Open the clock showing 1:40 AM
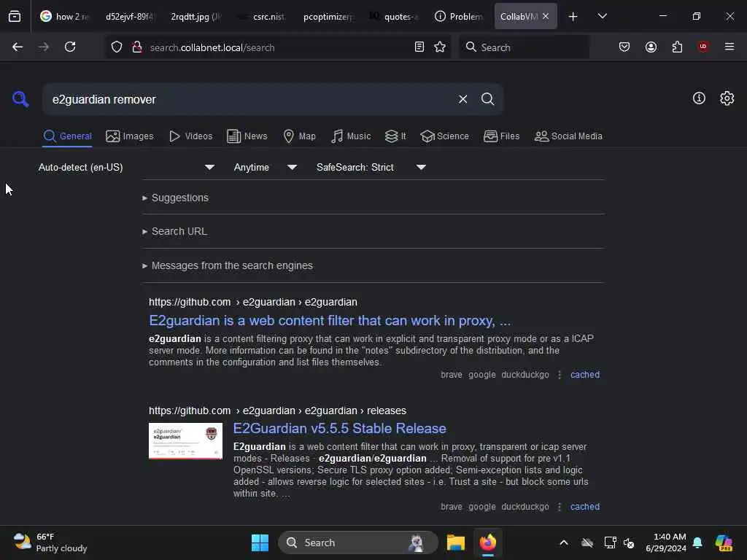 (665, 542)
